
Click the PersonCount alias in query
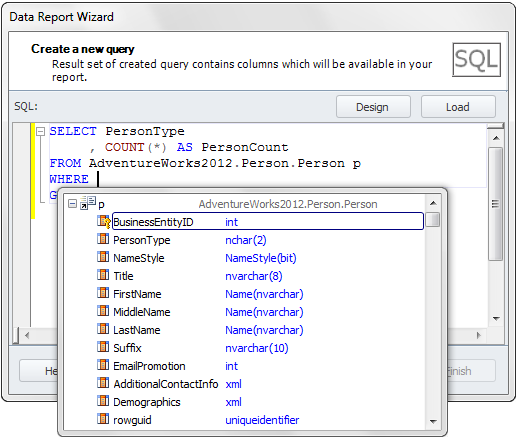coord(245,147)
